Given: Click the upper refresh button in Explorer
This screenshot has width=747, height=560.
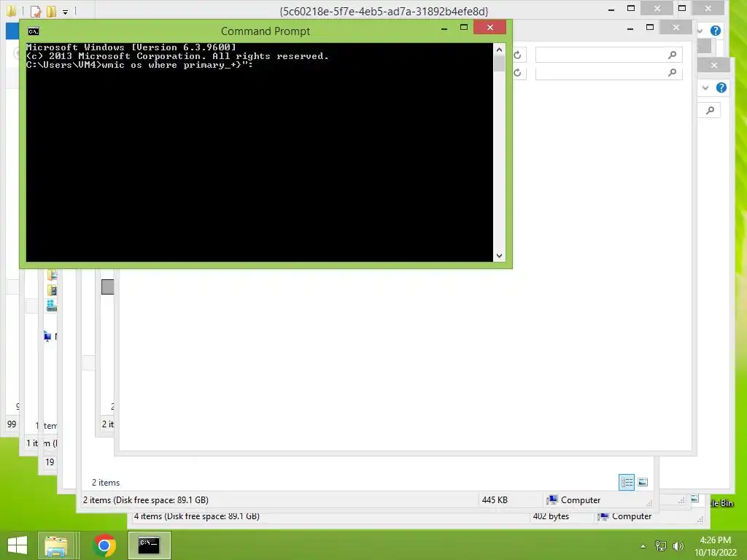Looking at the screenshot, I should (518, 55).
